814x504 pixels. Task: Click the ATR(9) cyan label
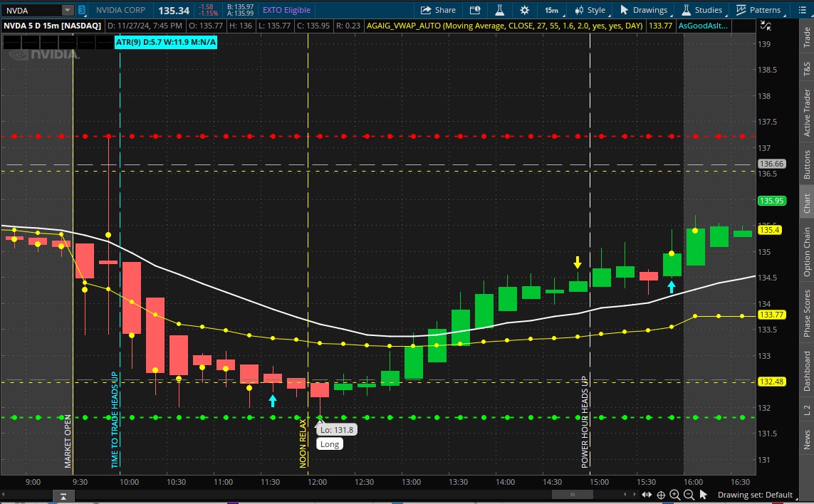tap(166, 42)
